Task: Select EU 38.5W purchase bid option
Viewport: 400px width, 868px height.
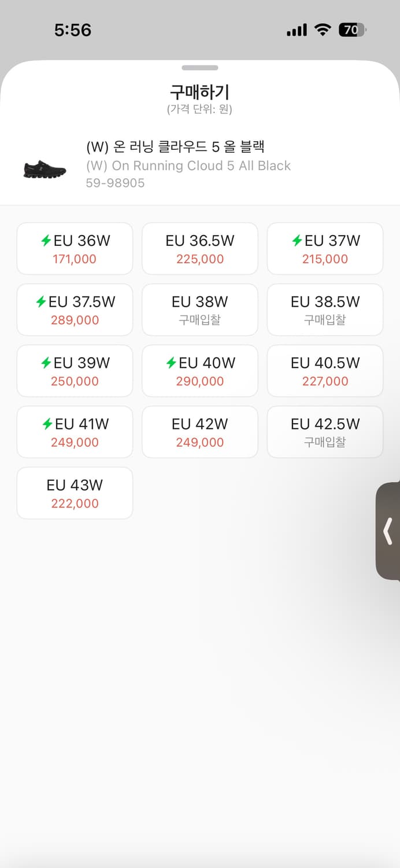Action: (x=325, y=310)
